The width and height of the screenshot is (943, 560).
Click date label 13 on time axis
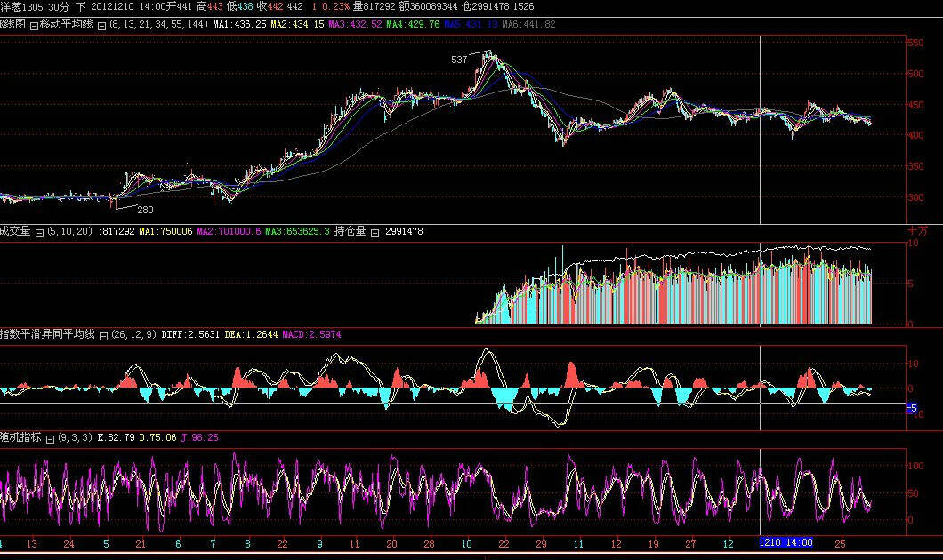tap(32, 544)
